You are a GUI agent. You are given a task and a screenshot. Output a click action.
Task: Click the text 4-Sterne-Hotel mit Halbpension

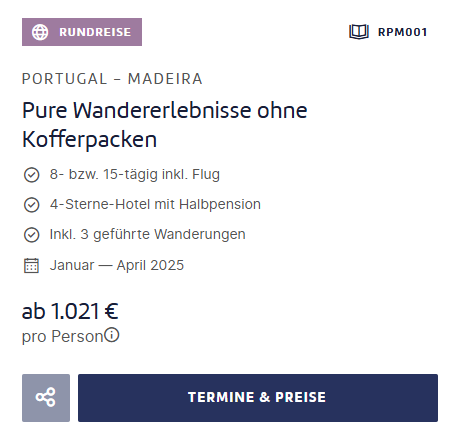(x=155, y=204)
